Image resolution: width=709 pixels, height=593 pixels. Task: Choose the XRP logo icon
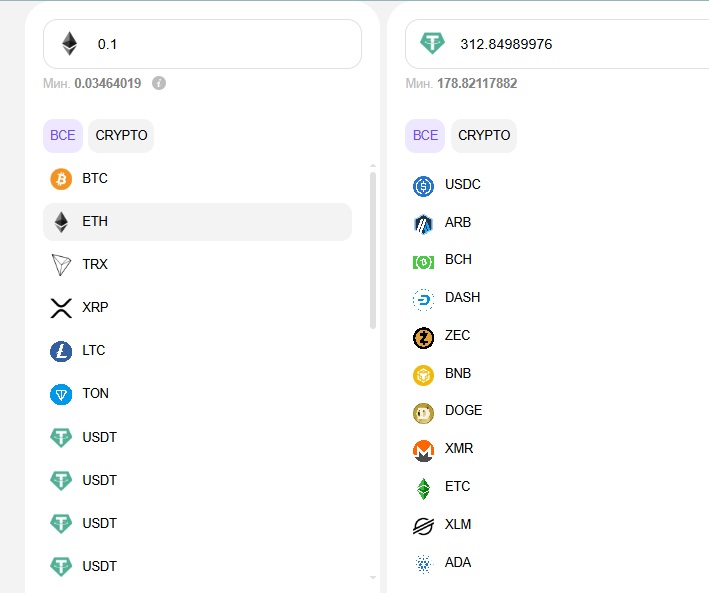click(x=62, y=308)
